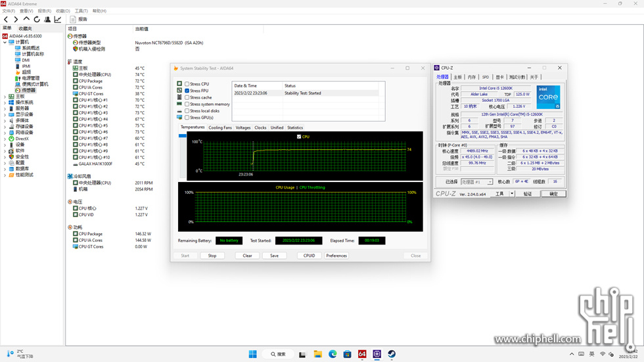Viewport: 644px width, 362px height.
Task: Toggle the CPU graph legend checkbox
Action: coord(299,137)
